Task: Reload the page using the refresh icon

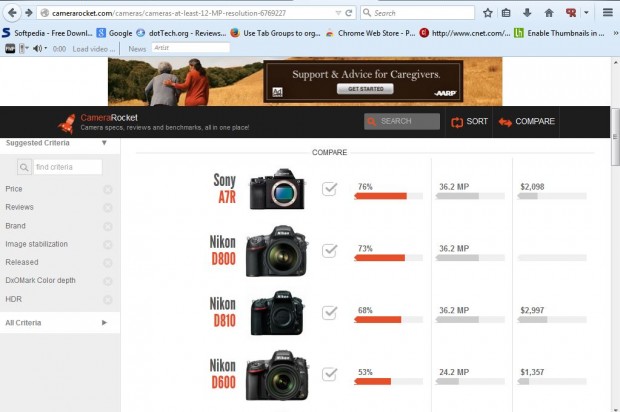Action: click(347, 13)
